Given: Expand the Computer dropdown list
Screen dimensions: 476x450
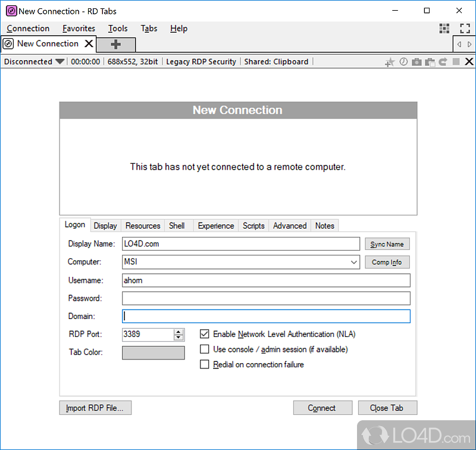Looking at the screenshot, I should tap(354, 262).
